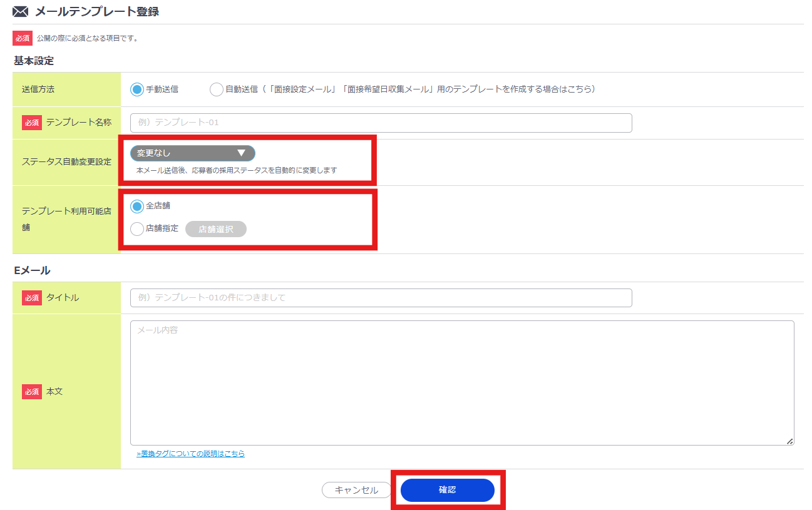The width and height of the screenshot is (812, 510).
Task: Select the 店舗指定 radio button
Action: 136,228
